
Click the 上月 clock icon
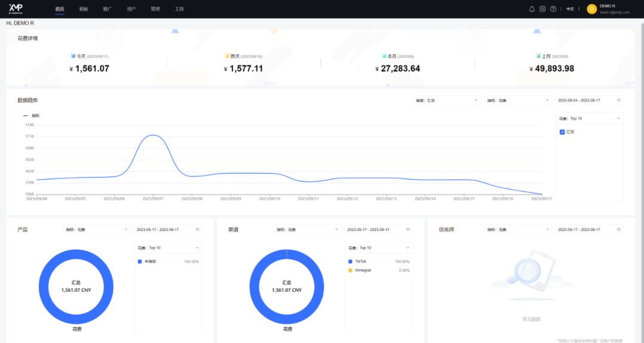coord(538,56)
